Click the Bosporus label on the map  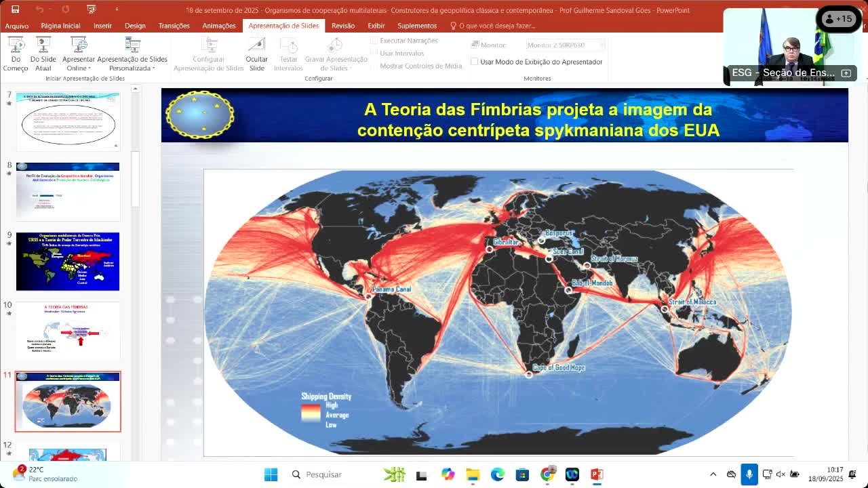click(559, 233)
